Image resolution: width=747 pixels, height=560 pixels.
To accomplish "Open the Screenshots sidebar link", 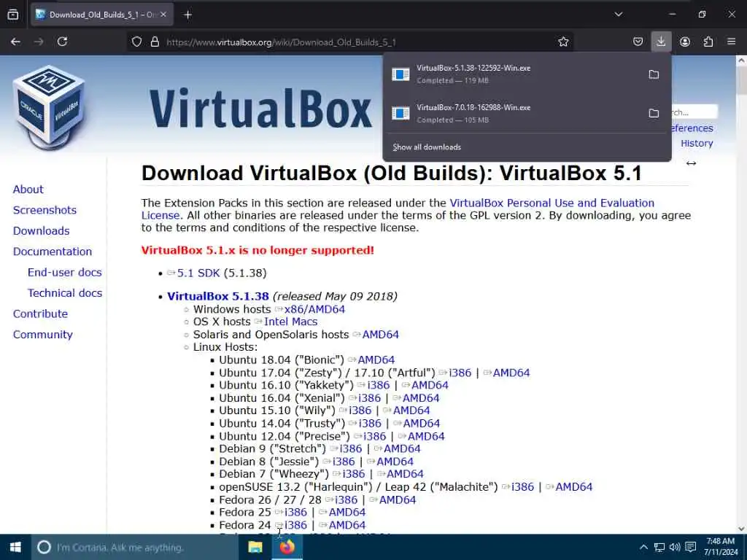I will click(x=44, y=210).
